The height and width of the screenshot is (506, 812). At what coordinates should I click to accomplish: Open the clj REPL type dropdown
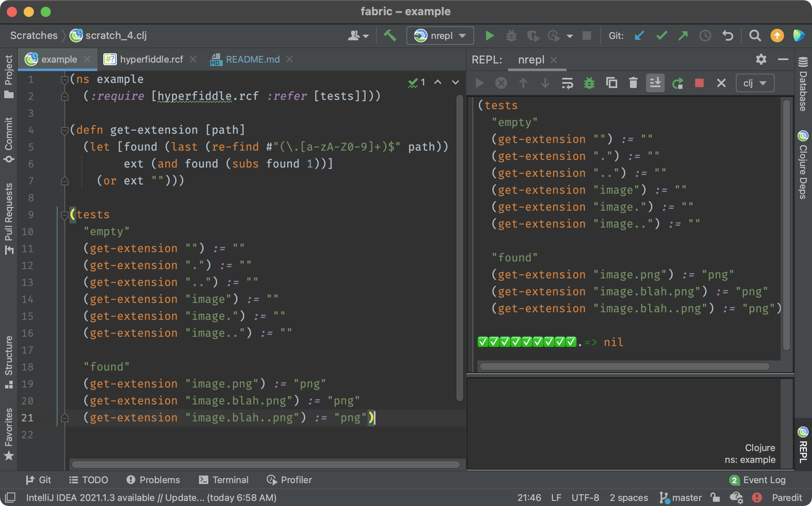(755, 83)
